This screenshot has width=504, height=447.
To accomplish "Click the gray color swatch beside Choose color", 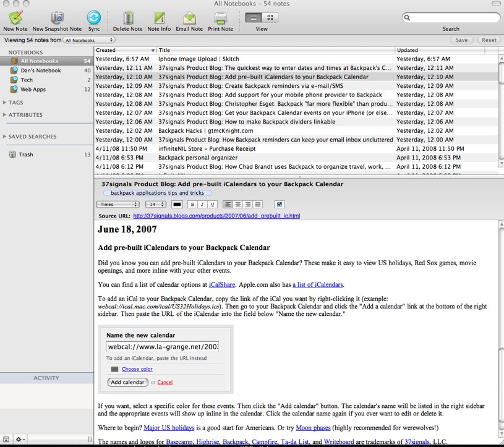I will tap(115, 369).
